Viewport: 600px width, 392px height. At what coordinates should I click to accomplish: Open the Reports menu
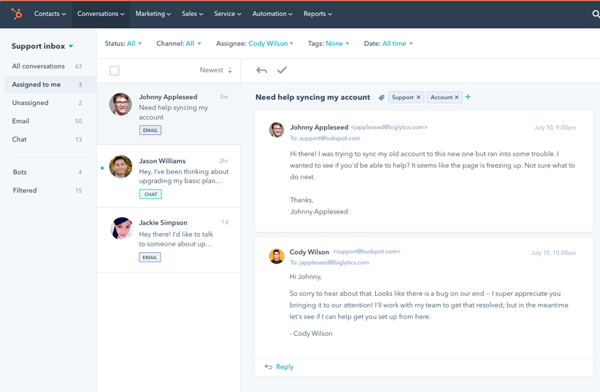[x=318, y=14]
